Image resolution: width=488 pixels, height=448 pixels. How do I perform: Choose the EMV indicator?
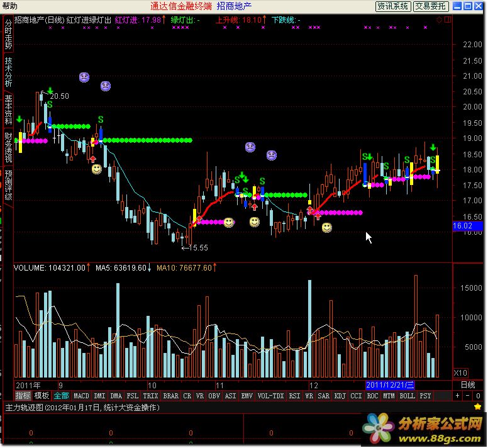247,395
